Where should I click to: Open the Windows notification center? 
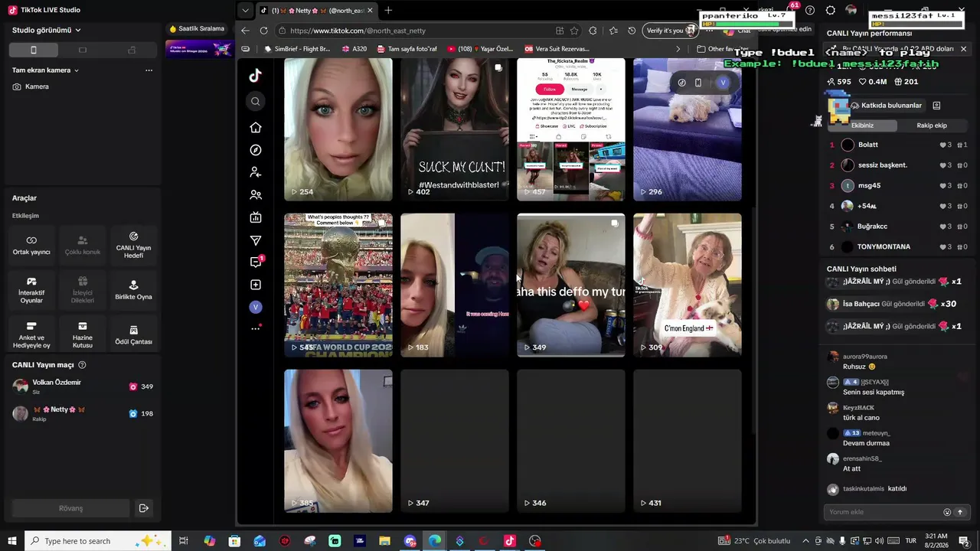[963, 541]
